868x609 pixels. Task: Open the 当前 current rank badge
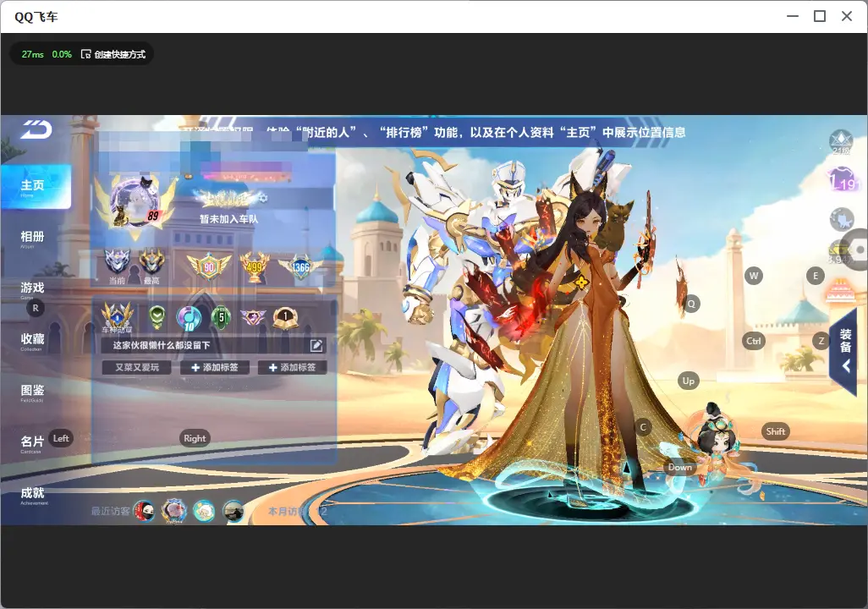click(117, 266)
